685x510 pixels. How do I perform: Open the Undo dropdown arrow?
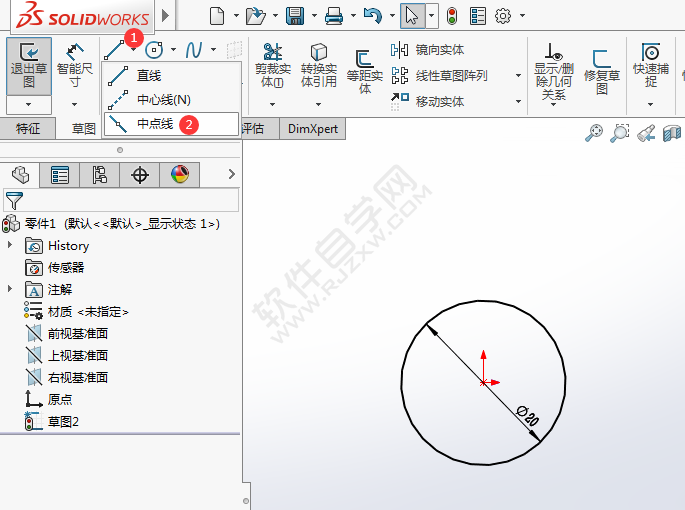pyautogui.click(x=392, y=16)
